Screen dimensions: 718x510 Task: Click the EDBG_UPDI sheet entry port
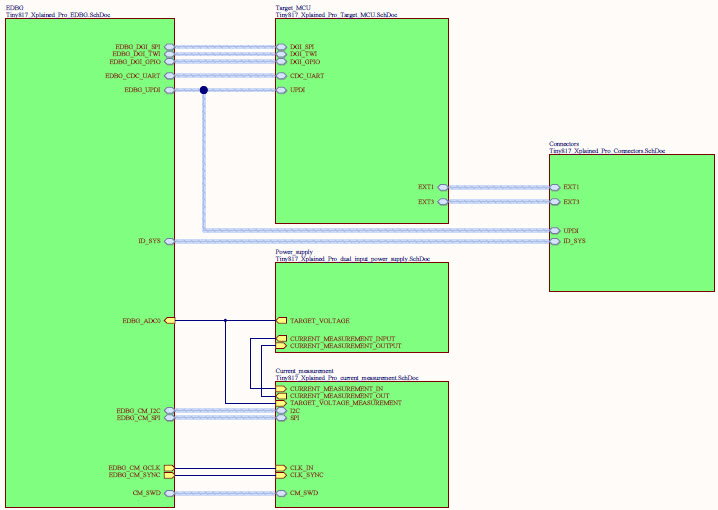click(x=169, y=90)
